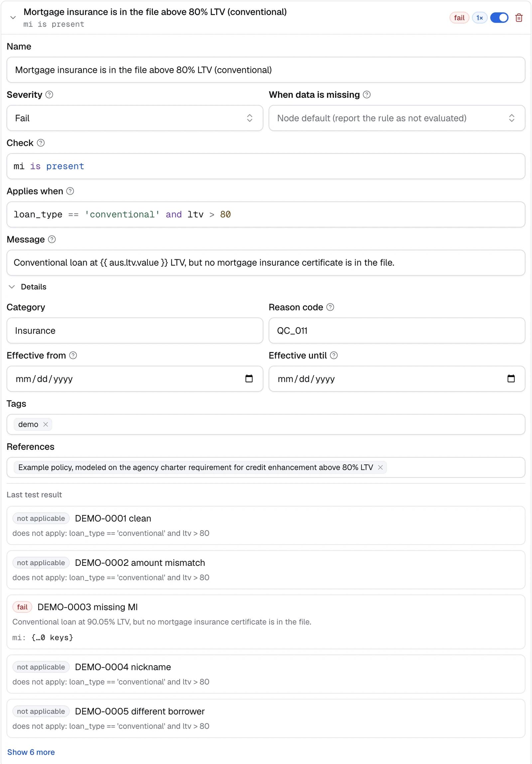532x764 pixels.
Task: Click the When data is missing help icon
Action: [x=367, y=95]
